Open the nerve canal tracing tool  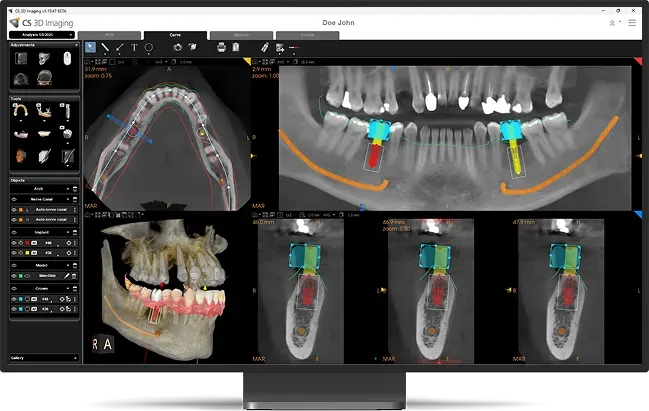tap(44, 111)
